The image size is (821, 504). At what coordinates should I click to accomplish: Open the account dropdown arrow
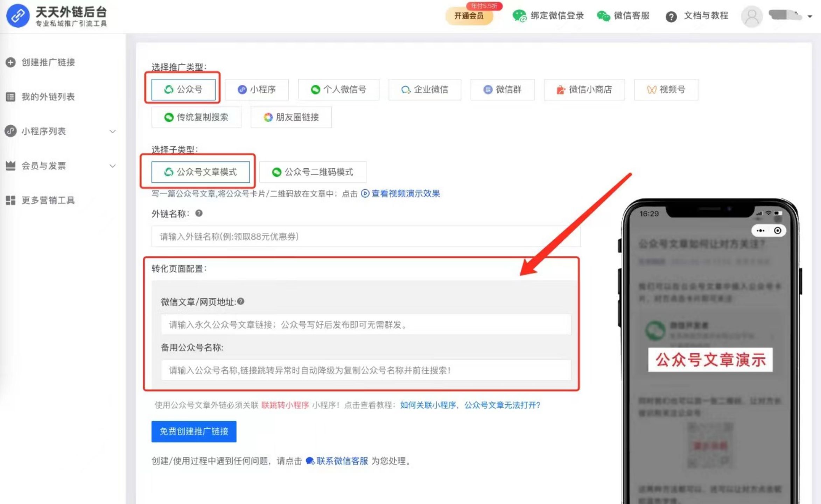tap(809, 16)
